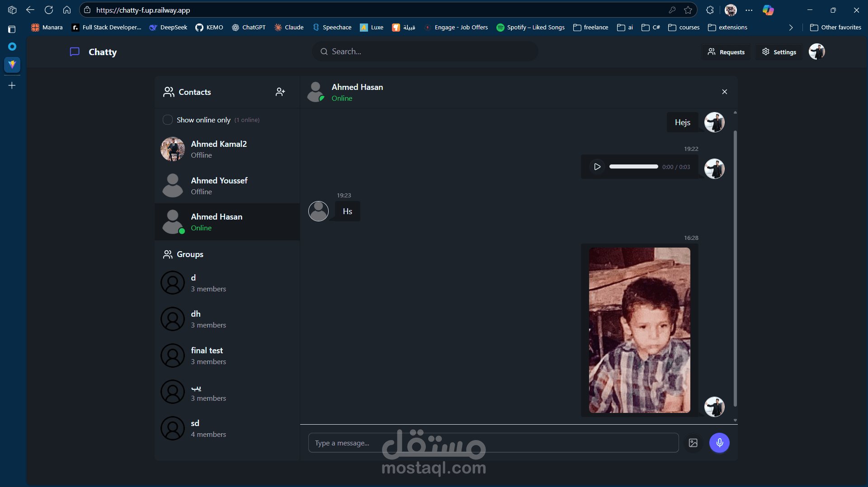The image size is (868, 487).
Task: Open Settings via the gear icon
Action: pos(766,52)
